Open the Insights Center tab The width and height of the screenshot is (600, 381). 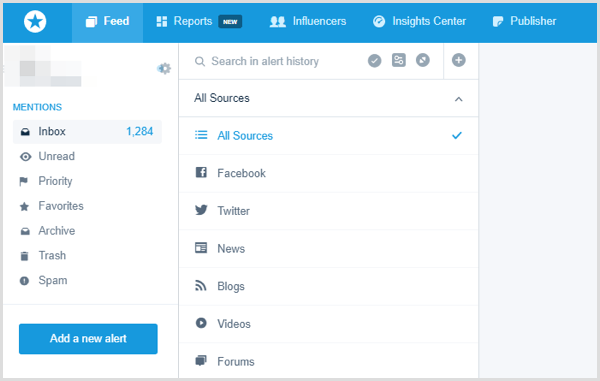point(419,21)
